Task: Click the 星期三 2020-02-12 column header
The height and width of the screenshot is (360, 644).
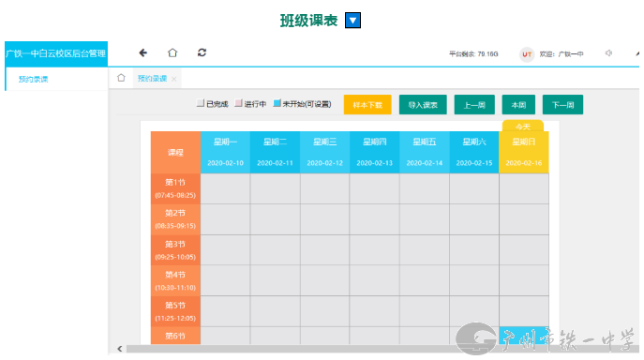Action: click(325, 152)
